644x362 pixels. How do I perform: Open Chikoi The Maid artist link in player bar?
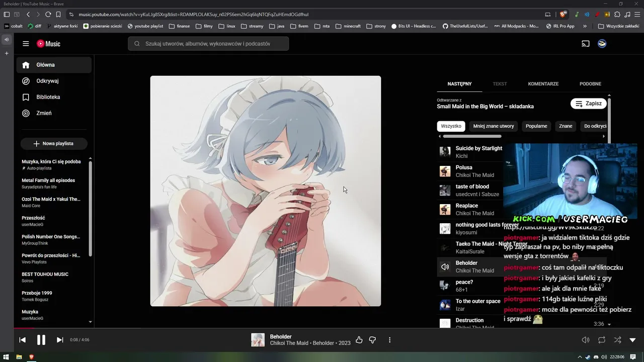coord(288,343)
